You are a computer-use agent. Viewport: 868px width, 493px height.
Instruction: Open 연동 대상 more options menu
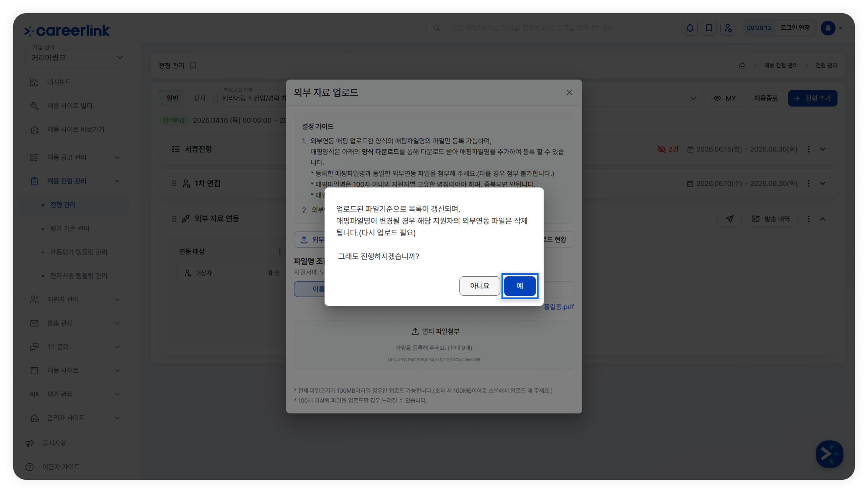(279, 251)
